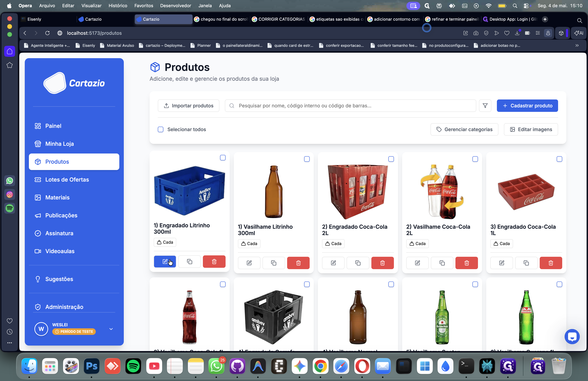
Task: Duplicate the Engradado Coca-Cola 1L product
Action: click(526, 263)
